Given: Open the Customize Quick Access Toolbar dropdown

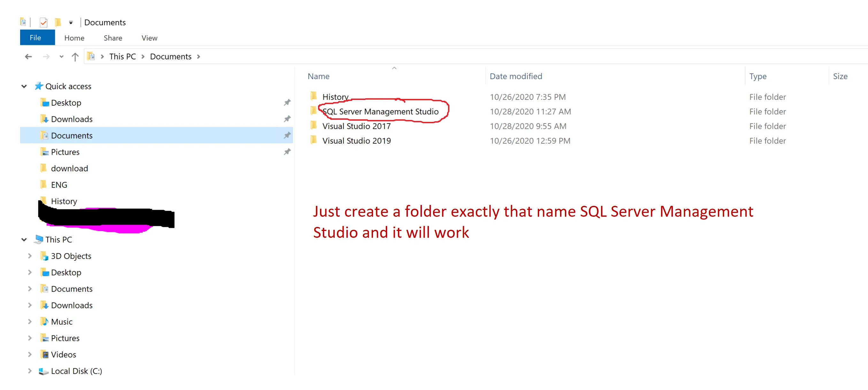Looking at the screenshot, I should click(x=71, y=23).
